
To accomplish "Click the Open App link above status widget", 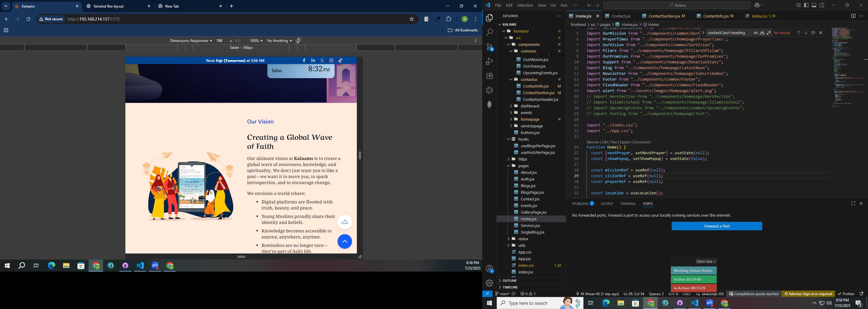I will (706, 261).
